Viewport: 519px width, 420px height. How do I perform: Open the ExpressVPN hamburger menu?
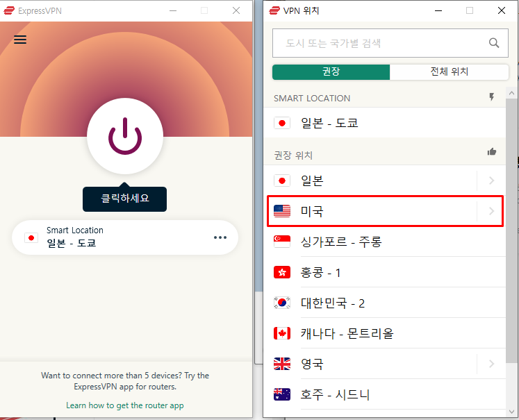[x=20, y=40]
